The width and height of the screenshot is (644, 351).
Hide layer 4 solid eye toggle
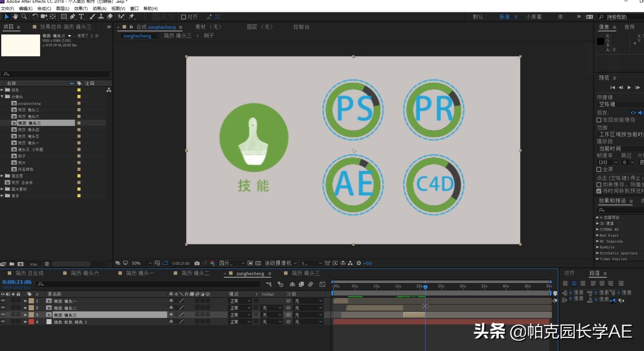tap(3, 321)
